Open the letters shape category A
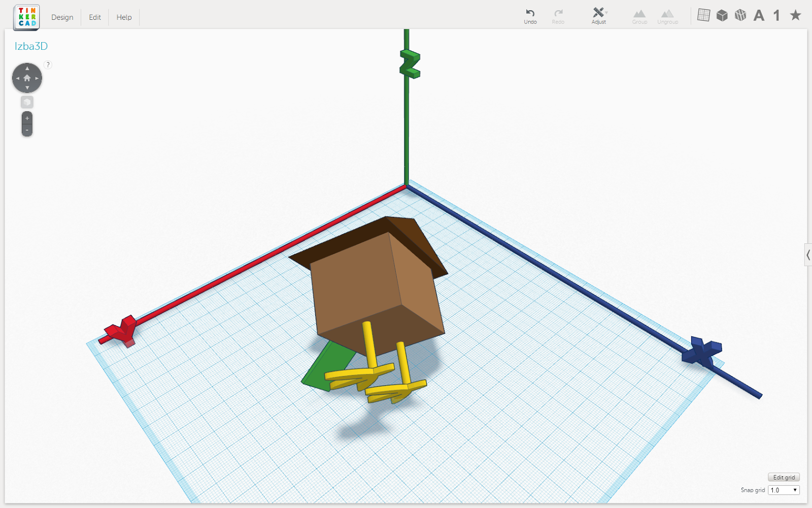812x508 pixels. click(x=759, y=15)
